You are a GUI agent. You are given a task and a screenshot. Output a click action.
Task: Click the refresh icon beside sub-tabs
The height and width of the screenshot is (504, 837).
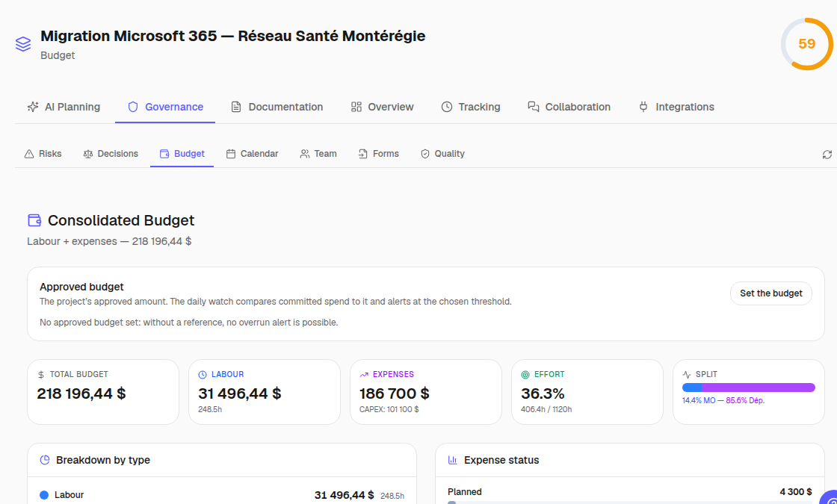tap(827, 154)
